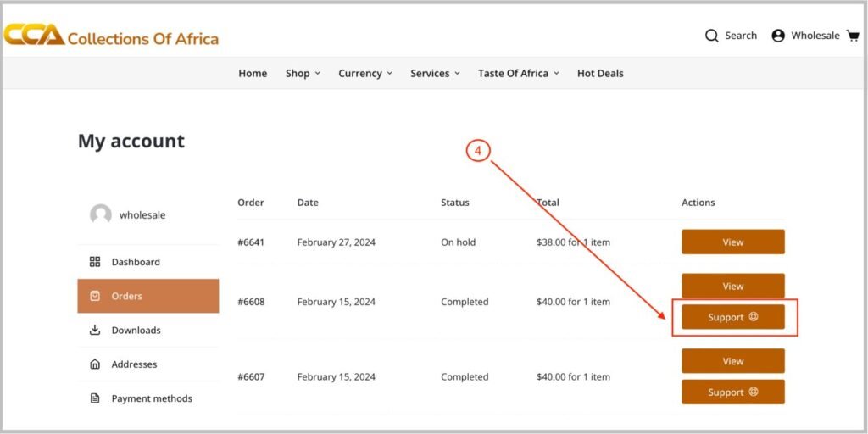Open the Hot Deals menu item
The height and width of the screenshot is (434, 868).
(600, 73)
